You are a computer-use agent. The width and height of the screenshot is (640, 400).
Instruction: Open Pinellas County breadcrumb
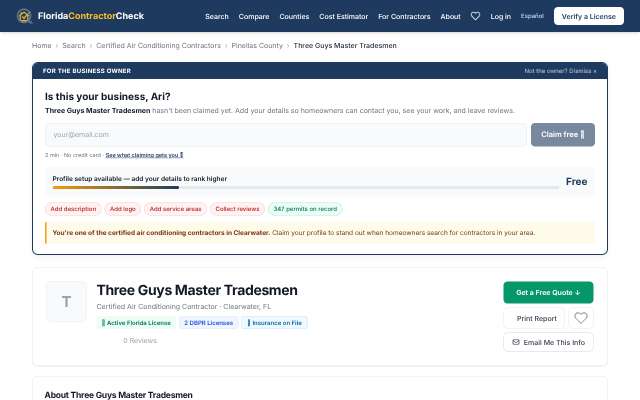[x=257, y=45]
